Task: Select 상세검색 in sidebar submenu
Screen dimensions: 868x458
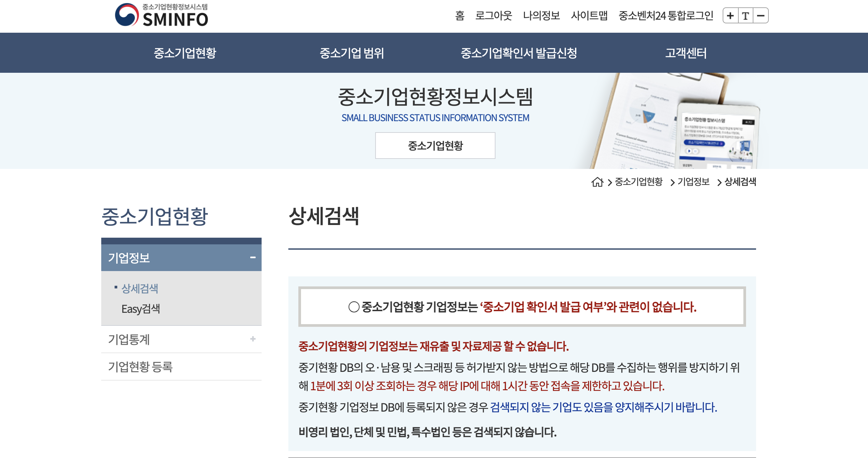Action: point(140,288)
